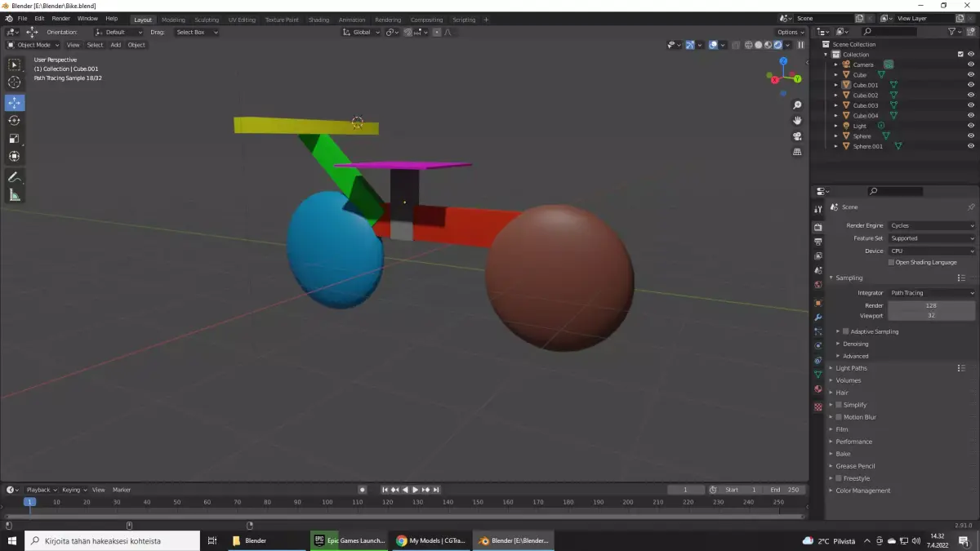Select the Annotate tool
The width and height of the screenshot is (980, 551).
[15, 177]
